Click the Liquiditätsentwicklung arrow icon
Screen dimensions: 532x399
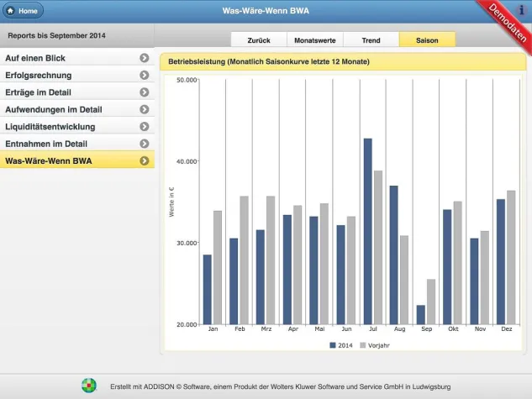point(145,127)
